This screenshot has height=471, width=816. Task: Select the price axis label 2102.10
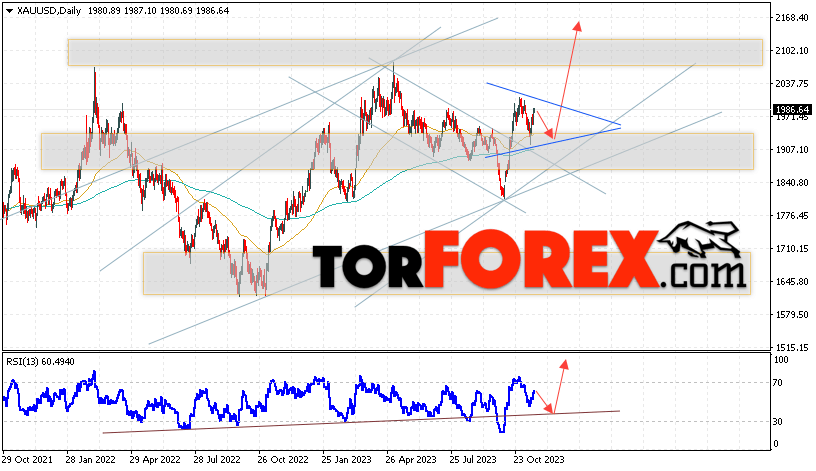tap(792, 50)
